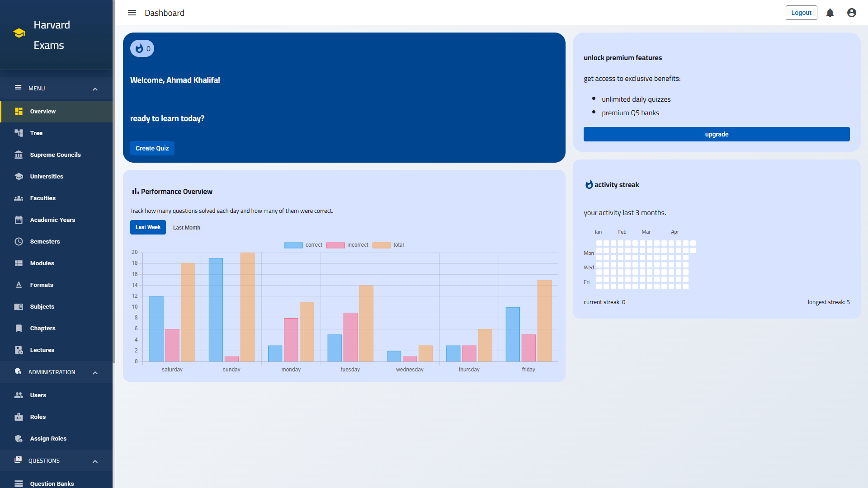Switch to the Last Month tab
The height and width of the screenshot is (488, 868).
[x=186, y=227]
